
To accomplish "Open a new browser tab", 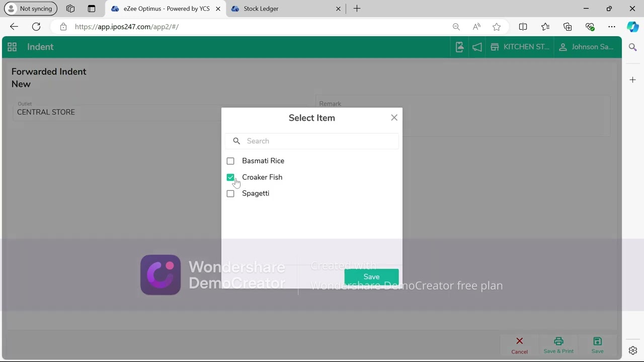I will pos(357,9).
